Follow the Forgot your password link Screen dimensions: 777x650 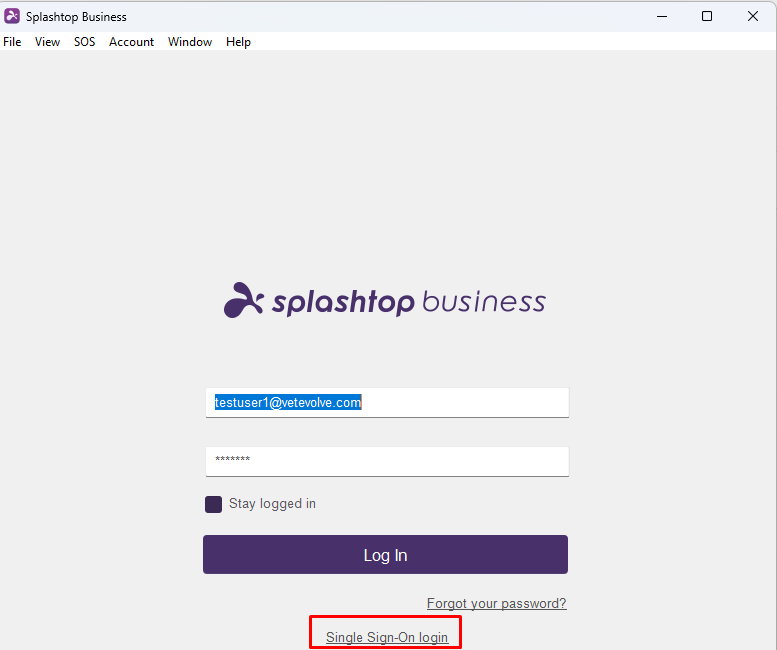pyautogui.click(x=496, y=604)
